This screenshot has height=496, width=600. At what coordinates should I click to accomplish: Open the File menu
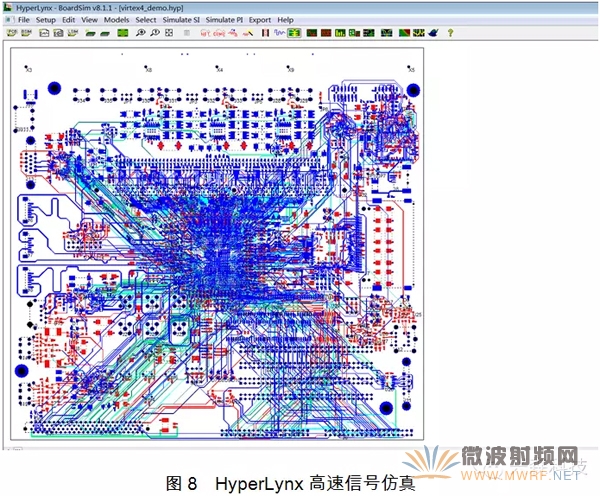(x=24, y=20)
